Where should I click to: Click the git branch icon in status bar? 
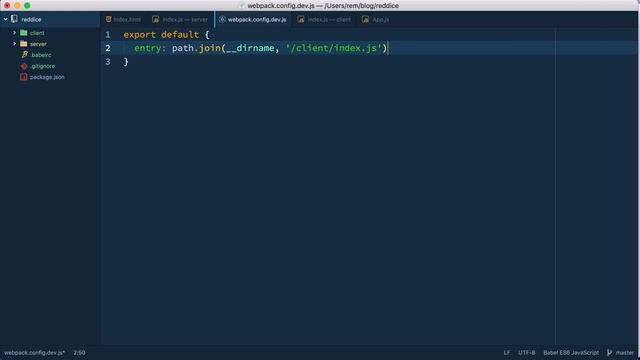point(609,353)
